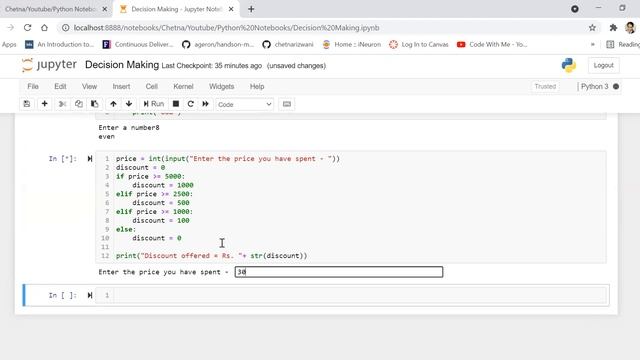The height and width of the screenshot is (360, 640).
Task: Open the Insert menu
Action: (x=121, y=87)
